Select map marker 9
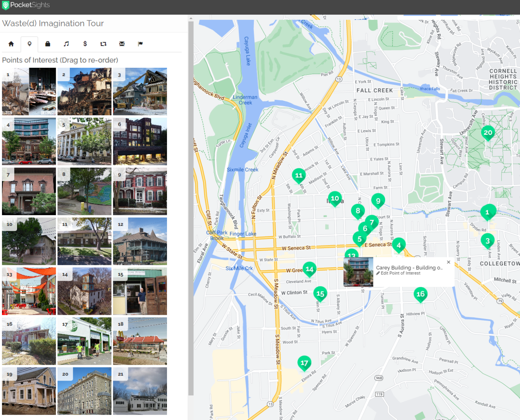This screenshot has height=420, width=520. click(378, 201)
